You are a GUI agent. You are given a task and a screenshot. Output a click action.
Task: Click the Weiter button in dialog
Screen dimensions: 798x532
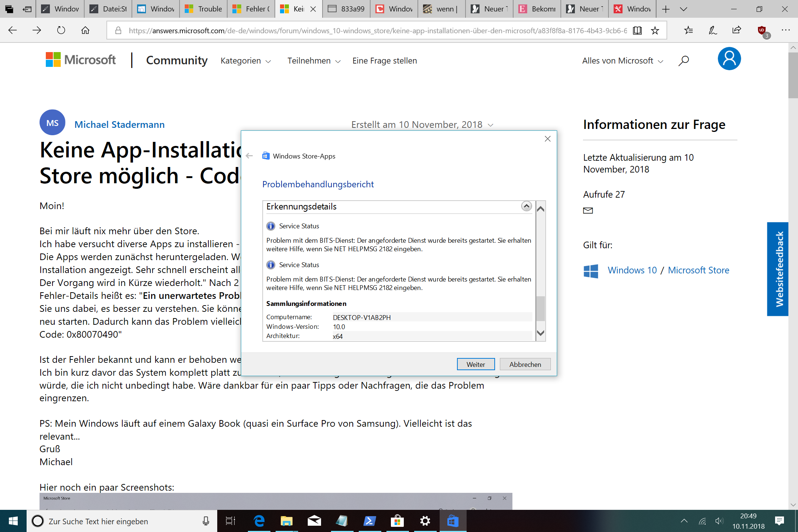click(475, 364)
